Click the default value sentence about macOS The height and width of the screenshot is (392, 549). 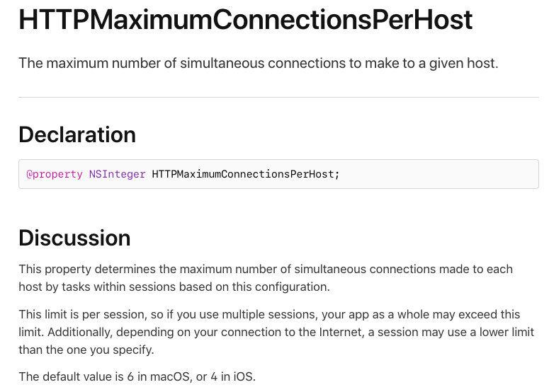(137, 376)
